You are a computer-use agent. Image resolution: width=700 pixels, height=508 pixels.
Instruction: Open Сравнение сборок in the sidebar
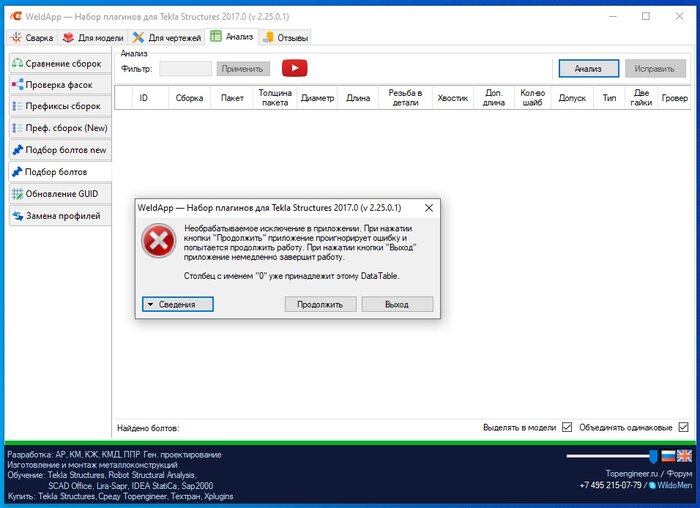pyautogui.click(x=60, y=63)
